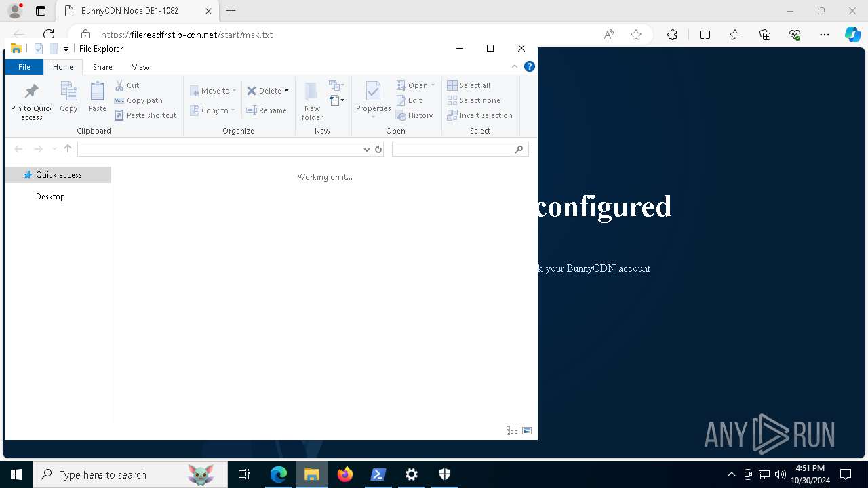868x488 pixels.
Task: Switch to details view layout
Action: pos(512,430)
